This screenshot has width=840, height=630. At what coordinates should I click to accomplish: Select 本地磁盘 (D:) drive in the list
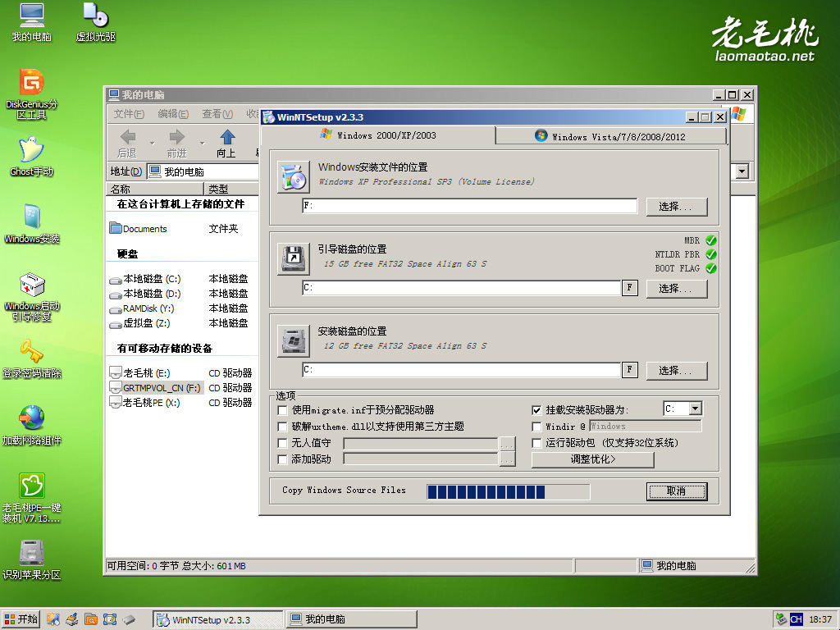(x=145, y=294)
